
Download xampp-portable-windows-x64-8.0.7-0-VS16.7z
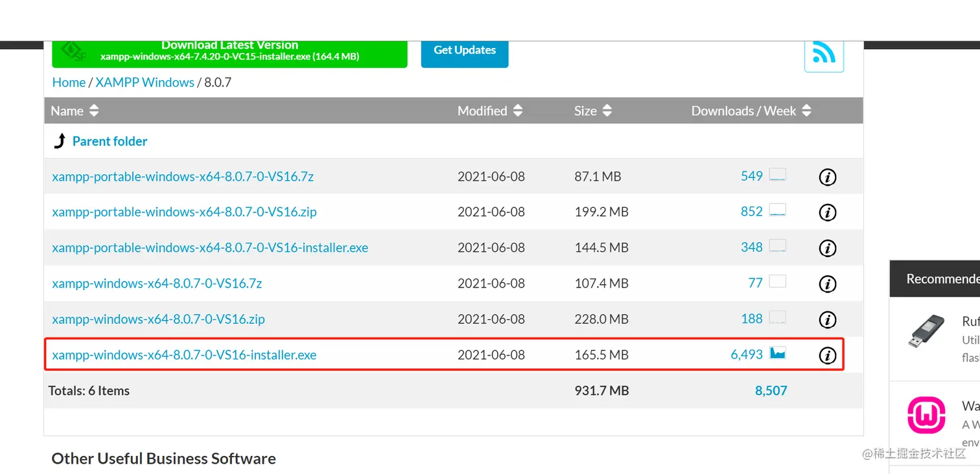point(183,176)
